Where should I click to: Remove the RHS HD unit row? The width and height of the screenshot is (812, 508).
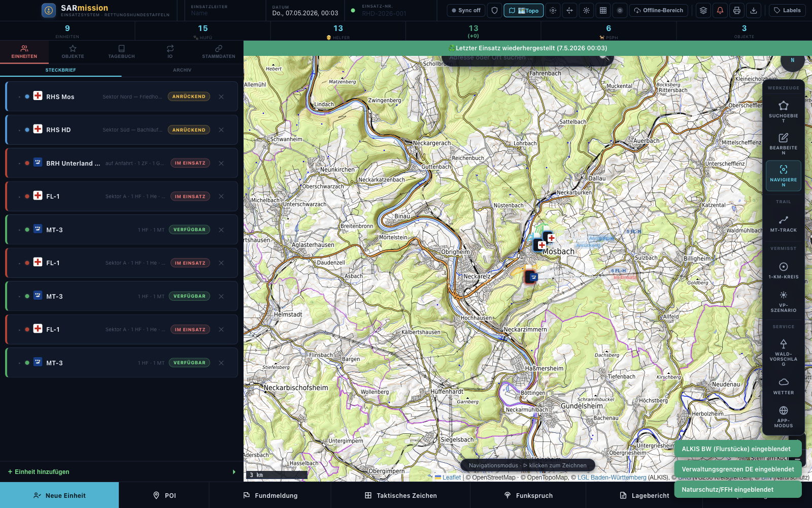[221, 130]
